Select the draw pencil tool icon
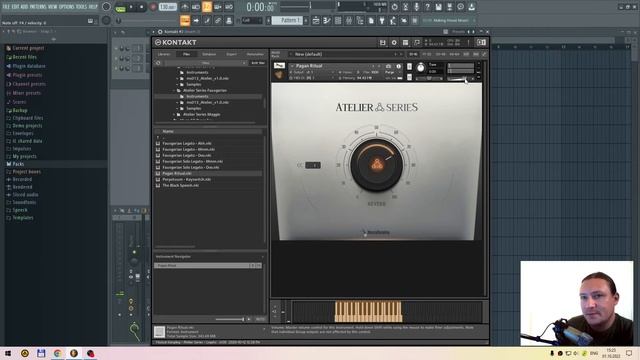 tap(207, 20)
